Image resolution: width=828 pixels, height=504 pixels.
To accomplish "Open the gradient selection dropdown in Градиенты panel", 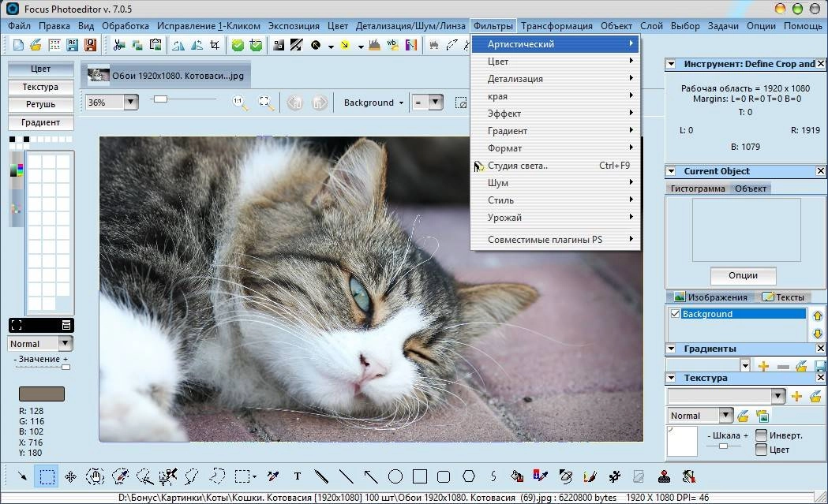I will point(744,365).
